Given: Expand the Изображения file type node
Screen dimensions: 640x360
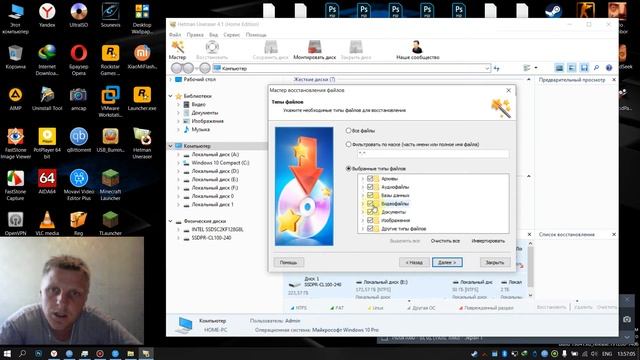Looking at the screenshot, I should (362, 220).
